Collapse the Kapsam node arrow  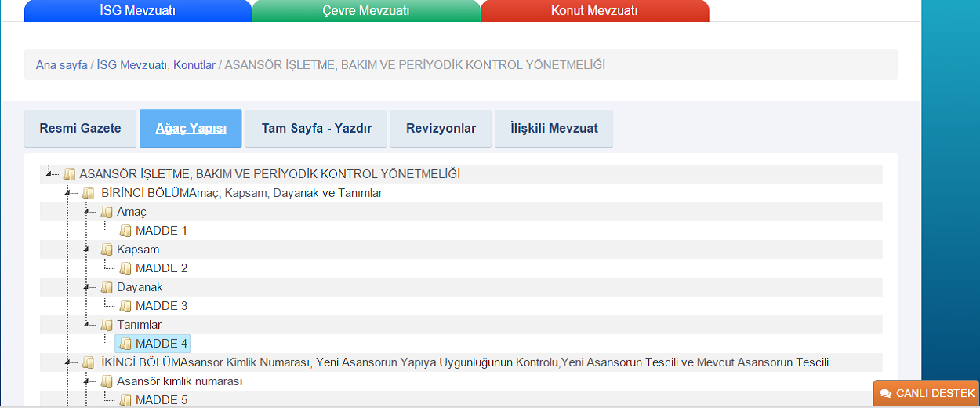(87, 250)
